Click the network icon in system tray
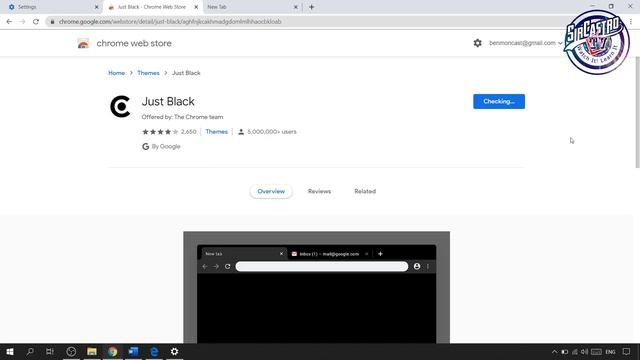Screen dimensions: 640x360 tap(575, 351)
